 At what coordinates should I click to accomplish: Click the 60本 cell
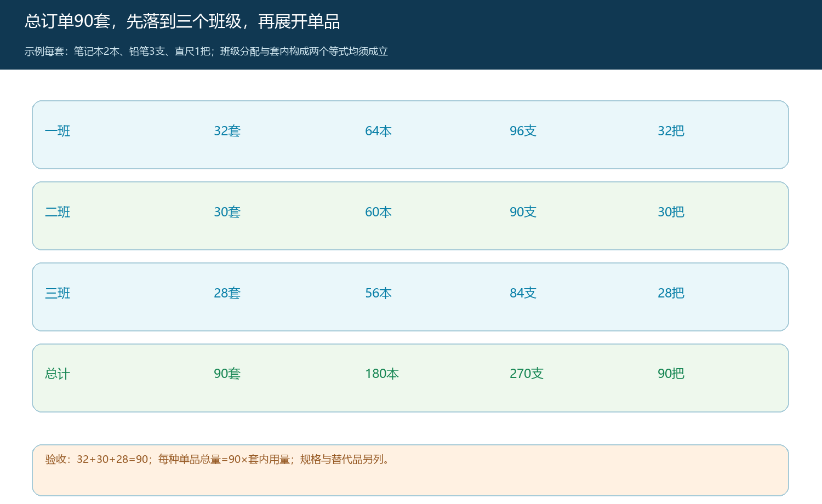pos(379,212)
